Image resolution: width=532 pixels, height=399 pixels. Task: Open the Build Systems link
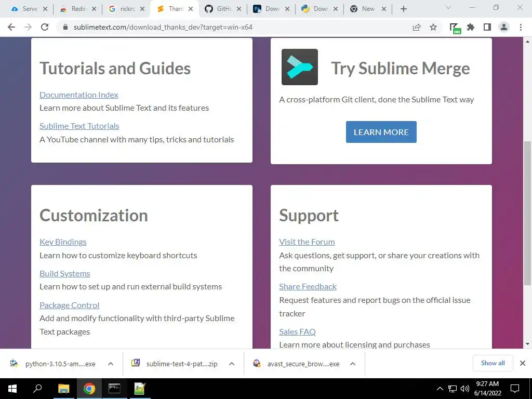[65, 273]
